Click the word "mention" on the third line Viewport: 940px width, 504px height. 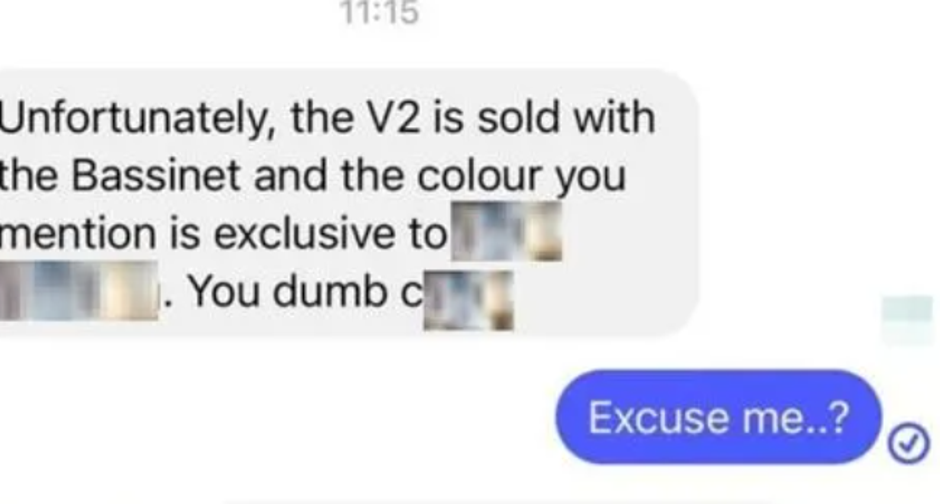[x=78, y=234]
